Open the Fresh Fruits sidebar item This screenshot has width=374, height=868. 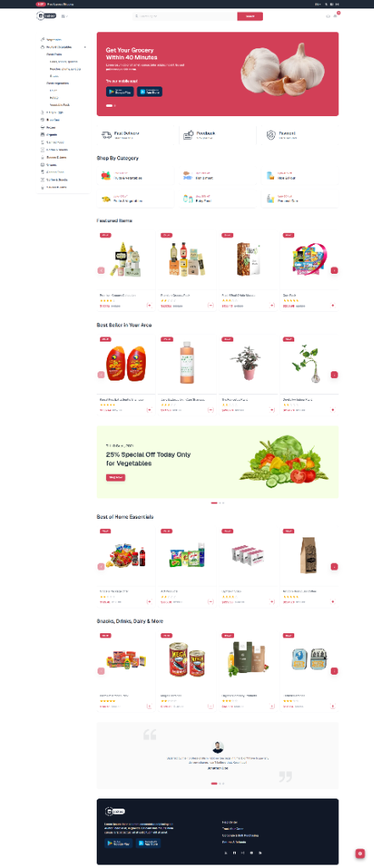53,54
